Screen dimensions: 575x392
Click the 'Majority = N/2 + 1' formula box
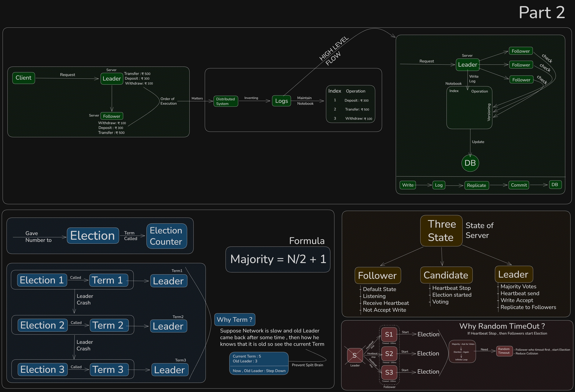[278, 259]
